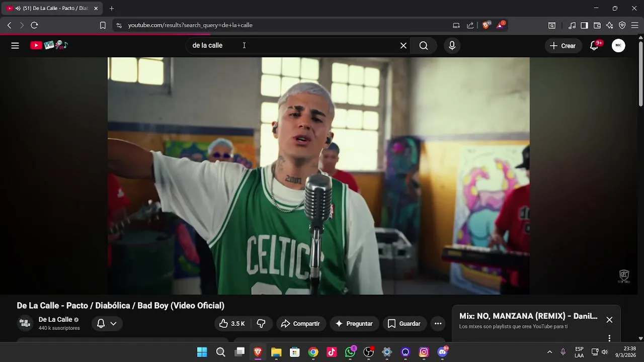Open Brave VPN shield icon

click(x=622, y=25)
